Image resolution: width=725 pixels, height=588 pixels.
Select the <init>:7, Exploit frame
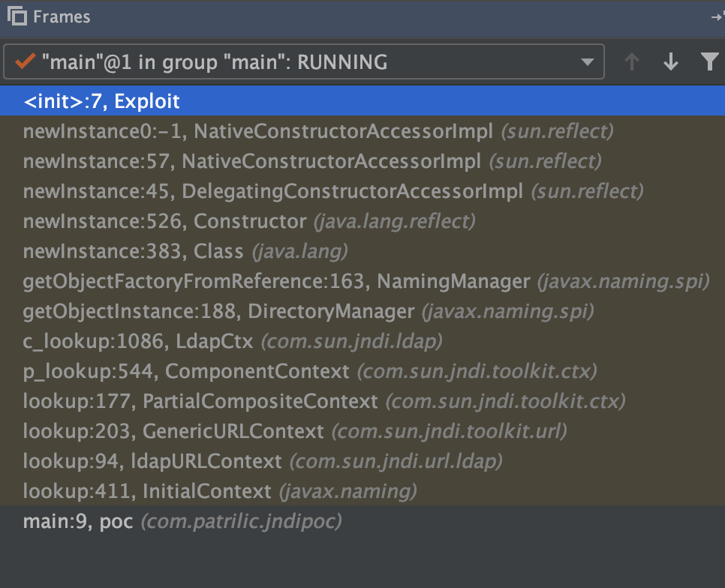(x=101, y=101)
